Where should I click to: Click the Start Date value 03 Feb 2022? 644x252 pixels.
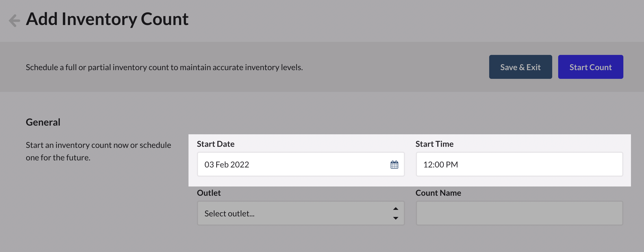point(227,164)
